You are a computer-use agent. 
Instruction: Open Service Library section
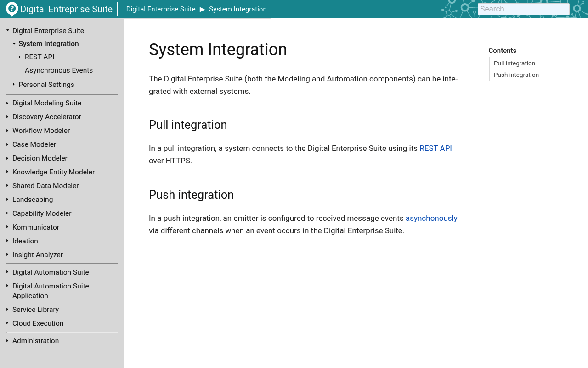pos(35,310)
